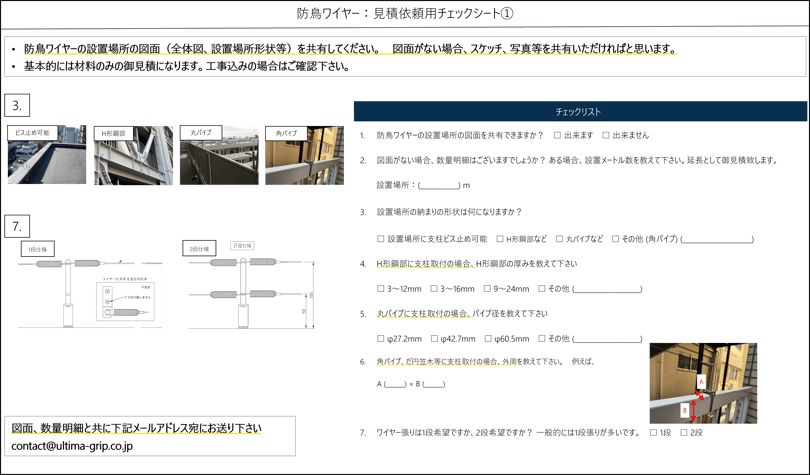Check the 出来ません checkbox

606,135
